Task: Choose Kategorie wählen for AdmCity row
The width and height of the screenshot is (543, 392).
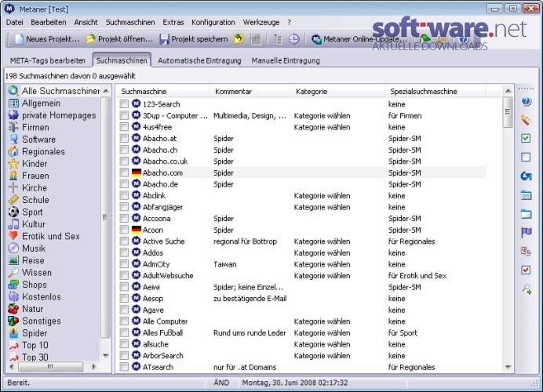Action: tap(322, 264)
